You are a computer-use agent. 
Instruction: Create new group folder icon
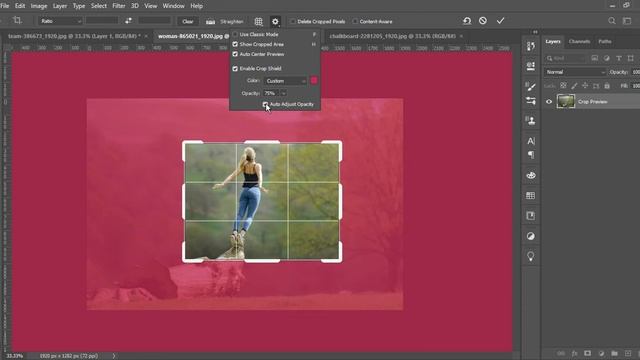(614, 353)
